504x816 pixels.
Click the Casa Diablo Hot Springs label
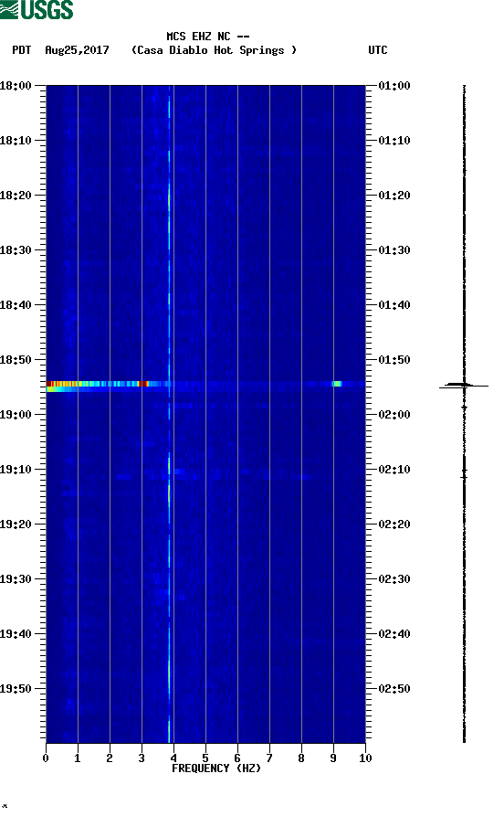(214, 50)
